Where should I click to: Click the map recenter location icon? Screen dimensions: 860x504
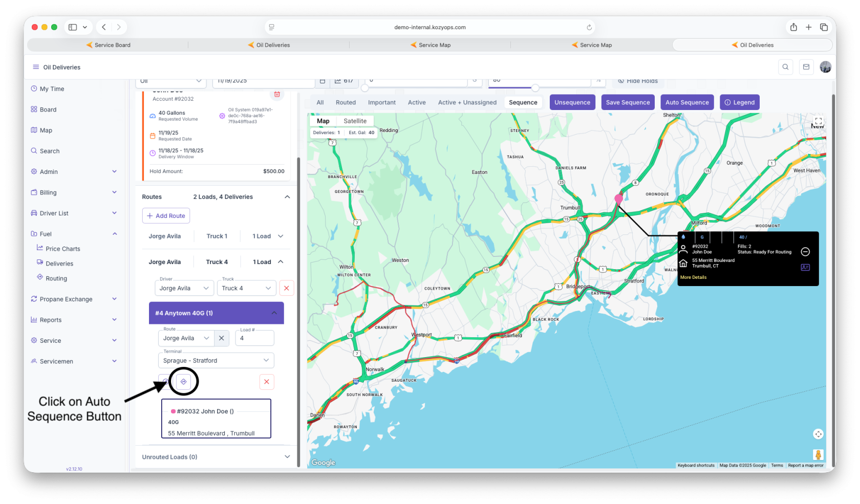tap(818, 434)
